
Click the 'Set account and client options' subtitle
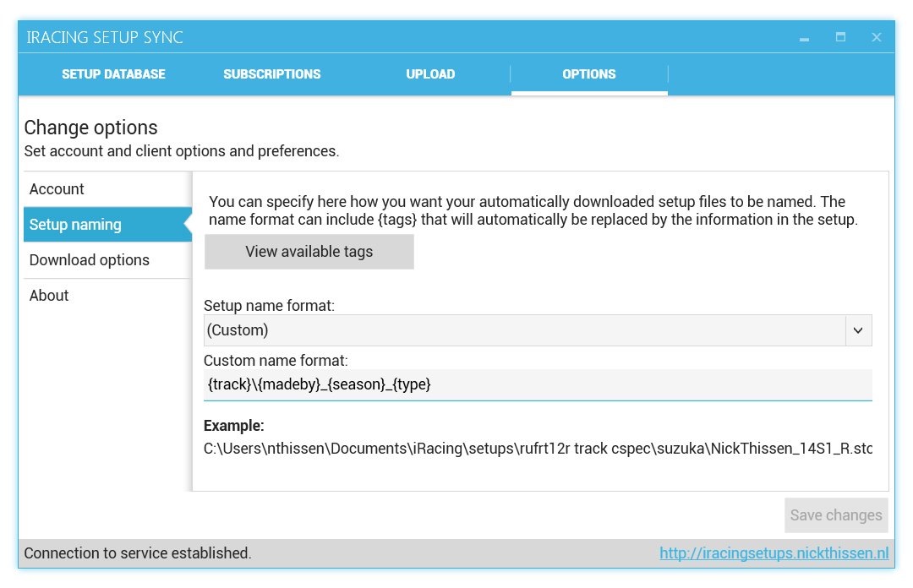click(181, 151)
